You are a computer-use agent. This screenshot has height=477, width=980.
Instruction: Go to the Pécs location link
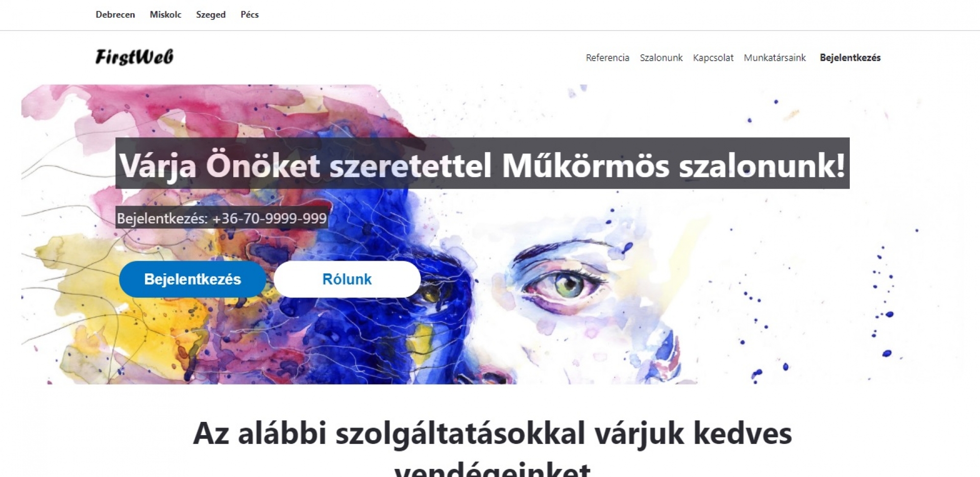tap(250, 15)
